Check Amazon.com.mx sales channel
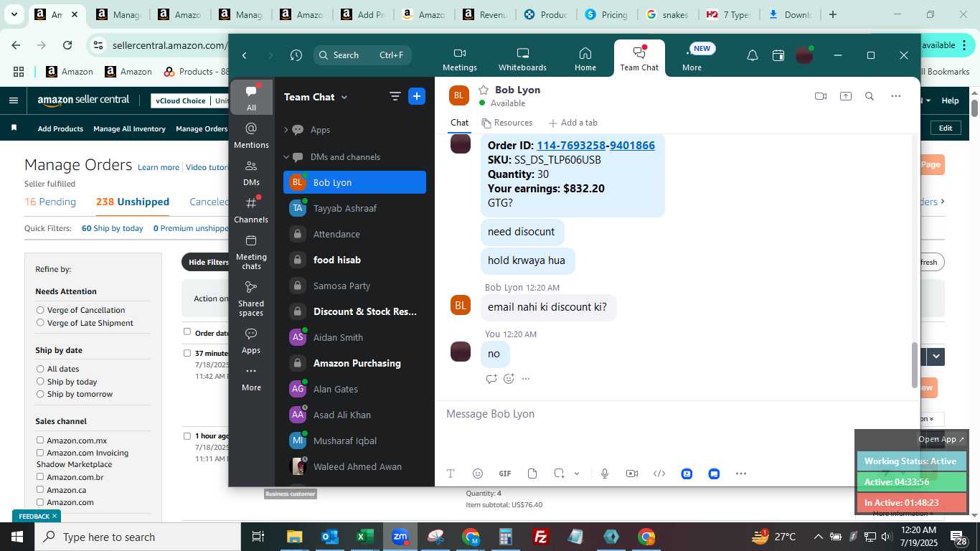The image size is (980, 551). tap(40, 441)
